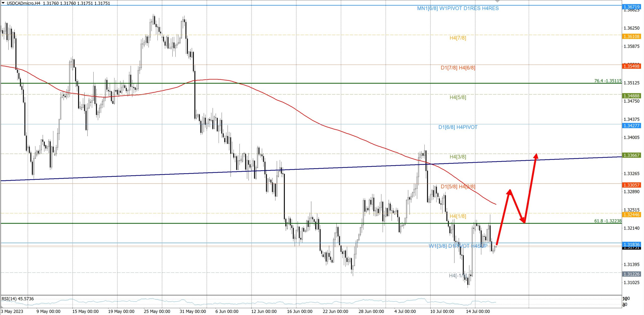Click the red 1.35498 price tag

coord(631,66)
